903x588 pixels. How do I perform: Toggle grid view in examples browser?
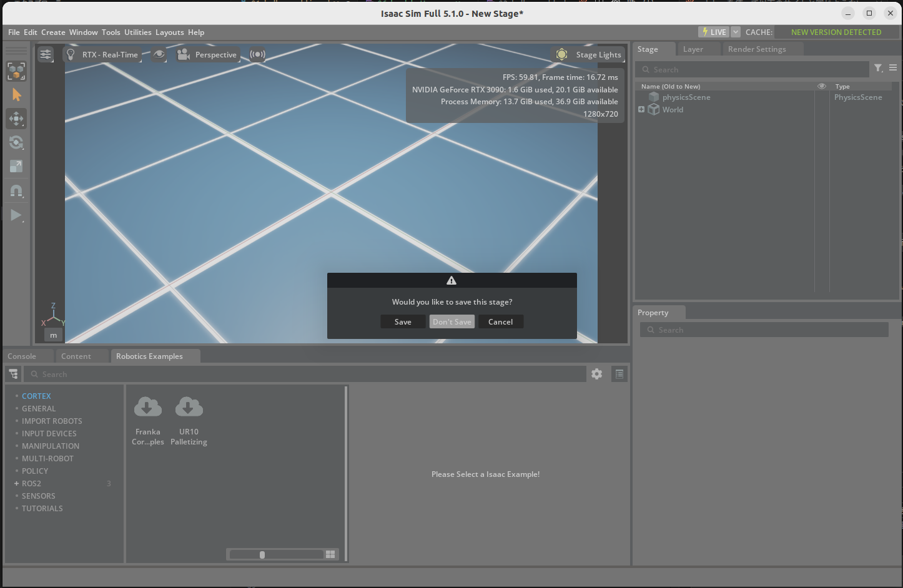(330, 554)
